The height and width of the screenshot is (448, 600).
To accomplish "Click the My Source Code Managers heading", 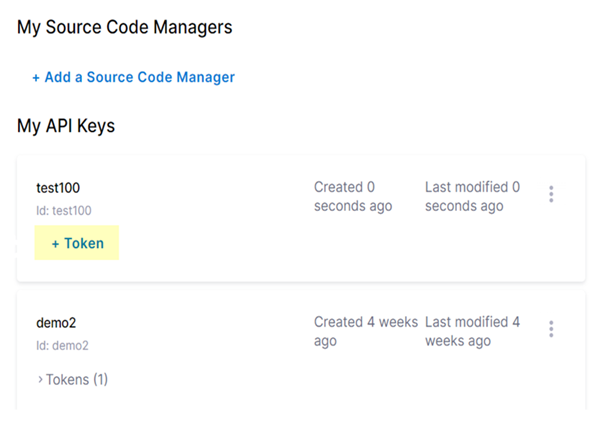I will [x=125, y=28].
